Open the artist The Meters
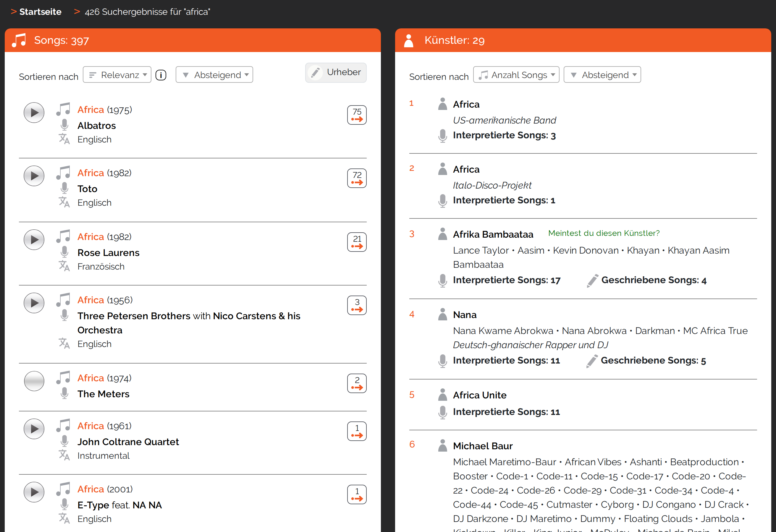The height and width of the screenshot is (532, 776). 104,394
